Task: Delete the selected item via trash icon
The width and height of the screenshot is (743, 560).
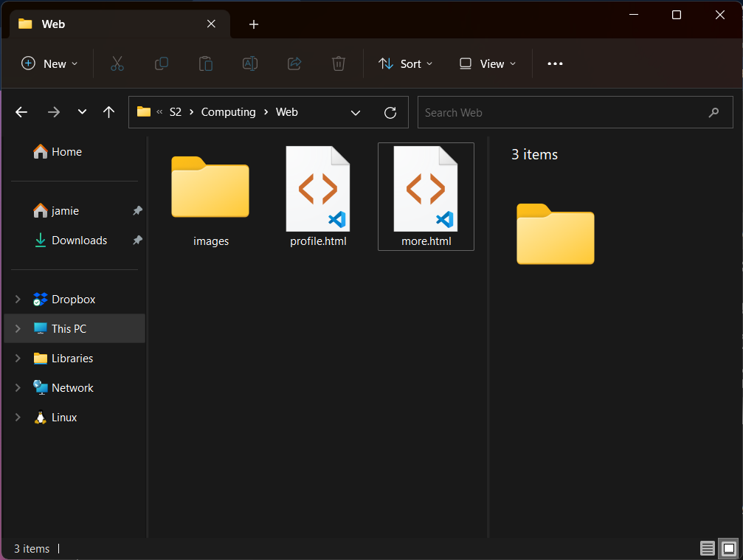Action: 339,63
